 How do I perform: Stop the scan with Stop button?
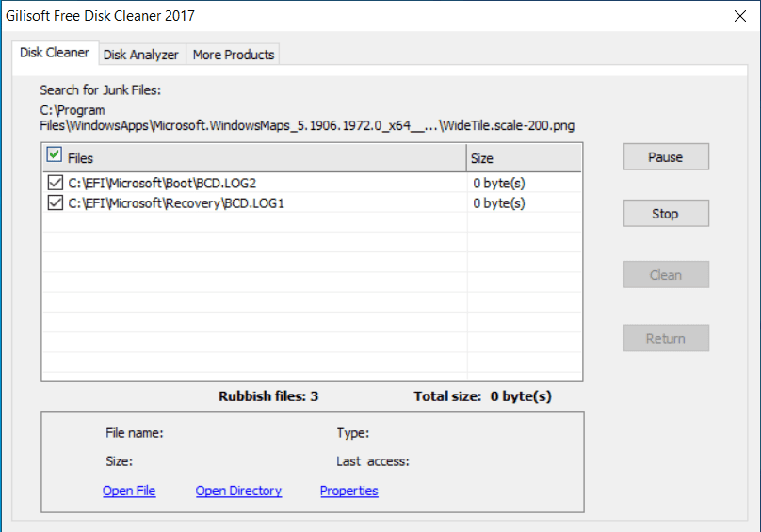(666, 213)
